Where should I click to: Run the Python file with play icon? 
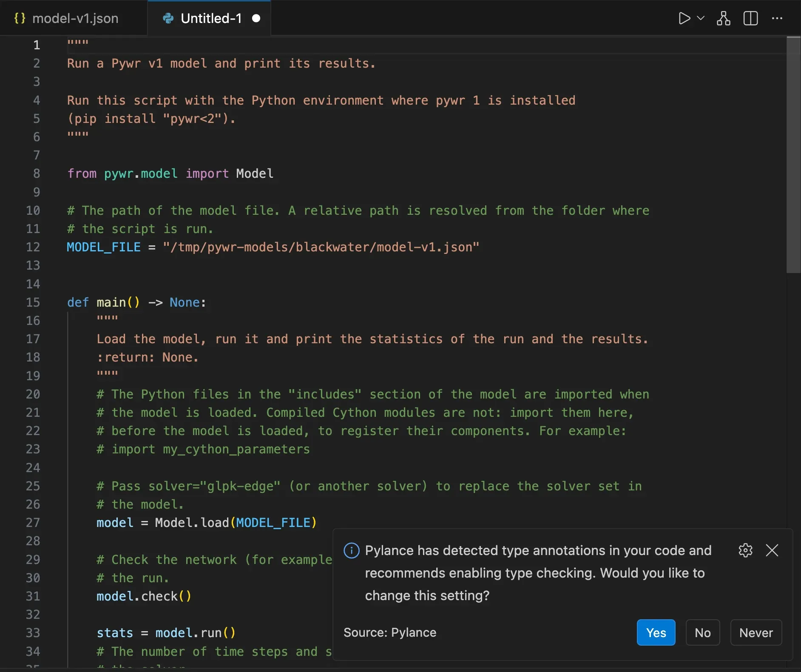684,18
